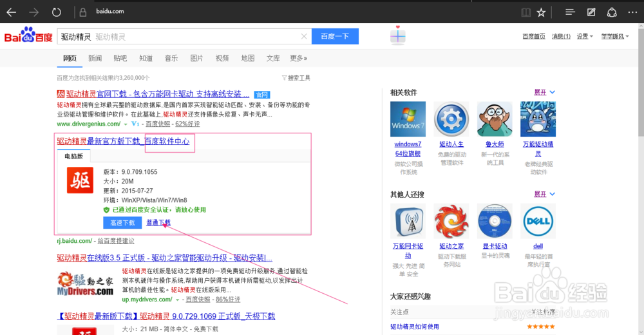
Task: Open the Dell logo icon
Action: click(538, 221)
